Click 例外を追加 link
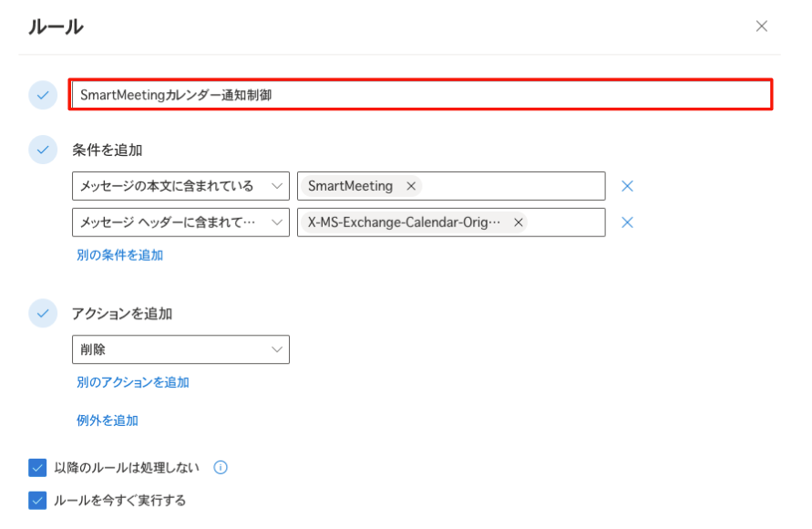 [x=108, y=420]
